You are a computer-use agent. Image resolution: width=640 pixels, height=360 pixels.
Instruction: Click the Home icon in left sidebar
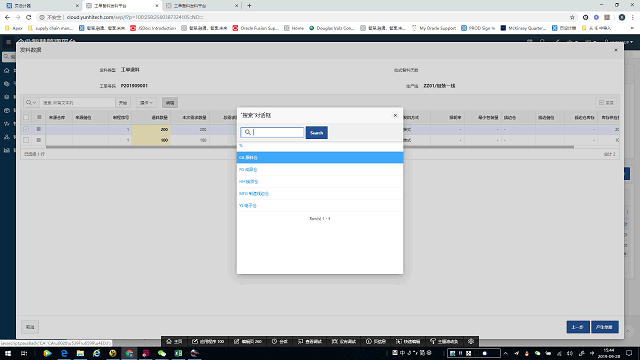[x=7, y=70]
